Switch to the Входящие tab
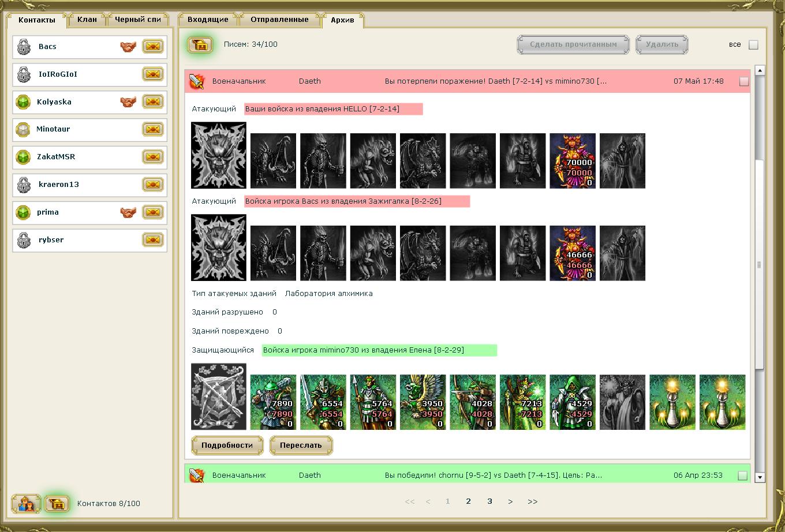This screenshot has height=532, width=785. pyautogui.click(x=208, y=20)
